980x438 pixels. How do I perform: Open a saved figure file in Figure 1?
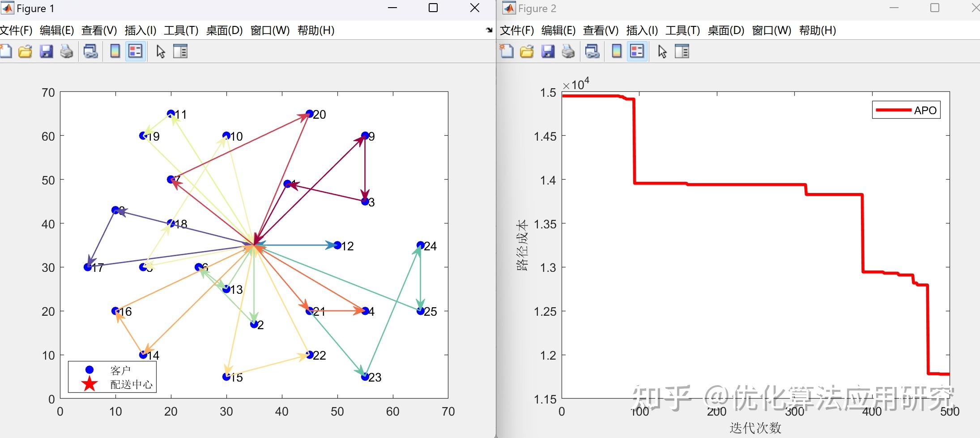(x=26, y=51)
